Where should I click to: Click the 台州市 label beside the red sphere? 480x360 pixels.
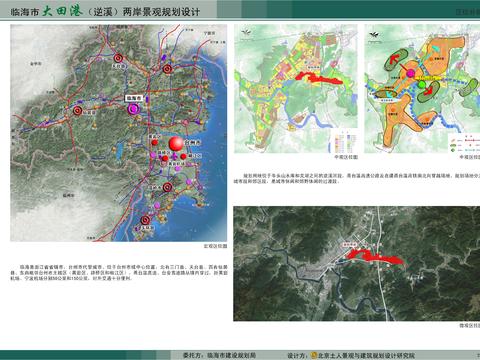coord(192,142)
